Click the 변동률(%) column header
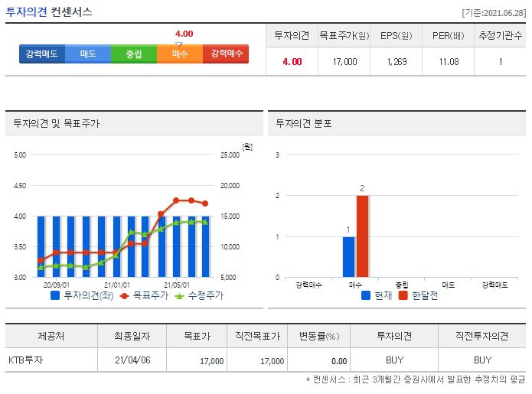 (x=319, y=336)
